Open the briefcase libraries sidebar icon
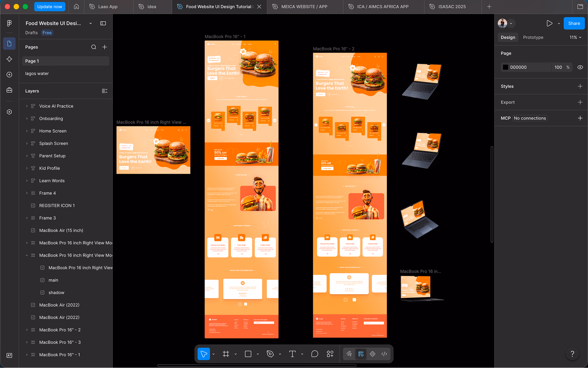This screenshot has width=588, height=368. (x=9, y=90)
